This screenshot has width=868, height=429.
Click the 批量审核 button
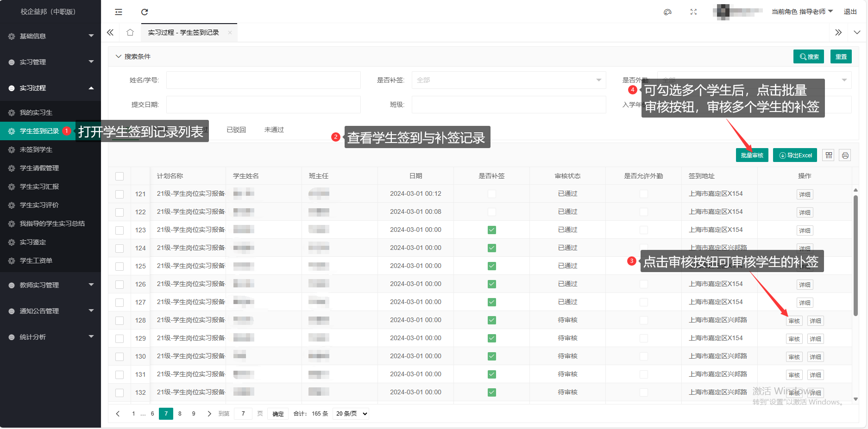(752, 155)
